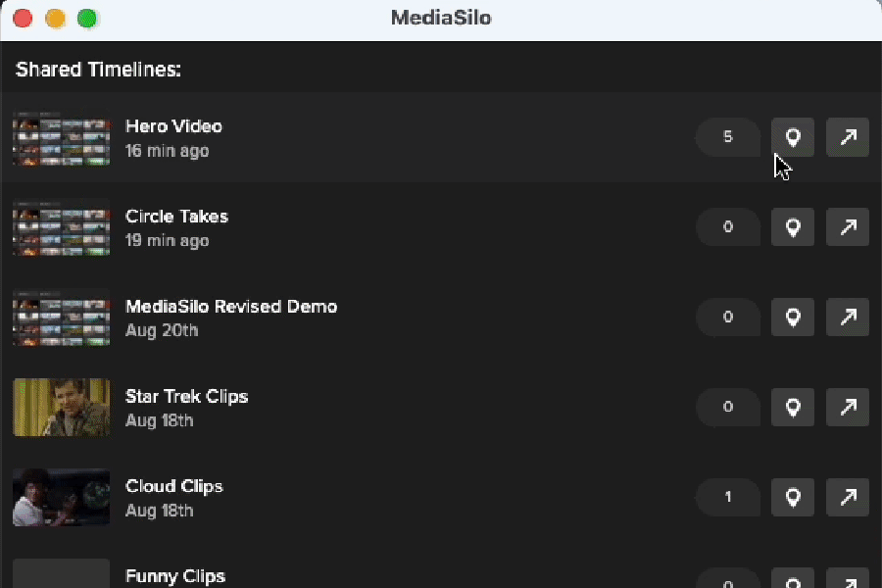Click the count badge showing 1 on Cloud Clips
Viewport: 882px width, 588px height.
[727, 497]
